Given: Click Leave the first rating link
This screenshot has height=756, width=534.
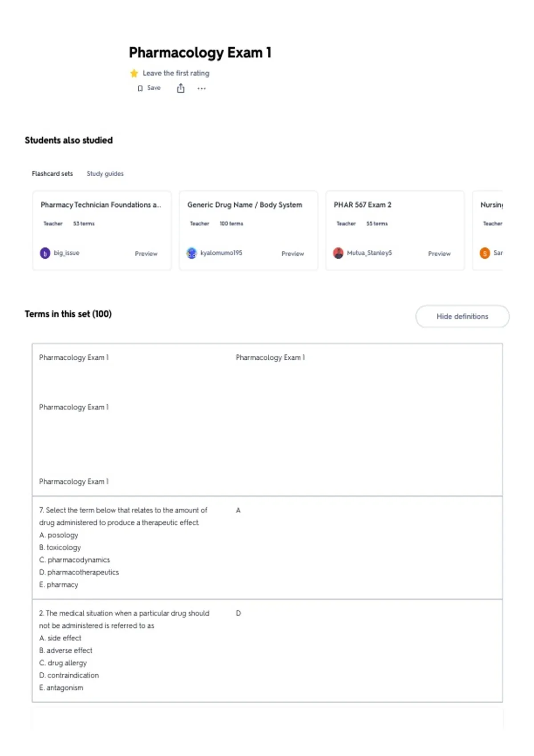Looking at the screenshot, I should click(176, 73).
